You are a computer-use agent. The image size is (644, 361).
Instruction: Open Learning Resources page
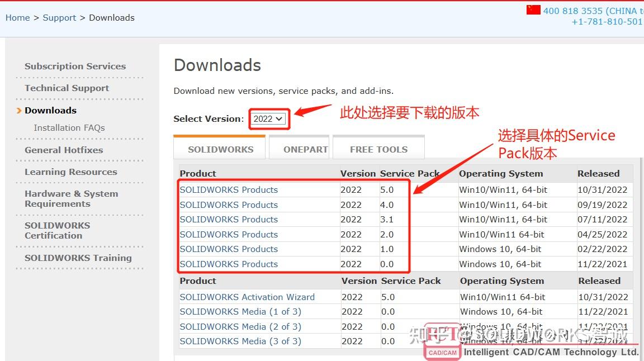pos(70,172)
